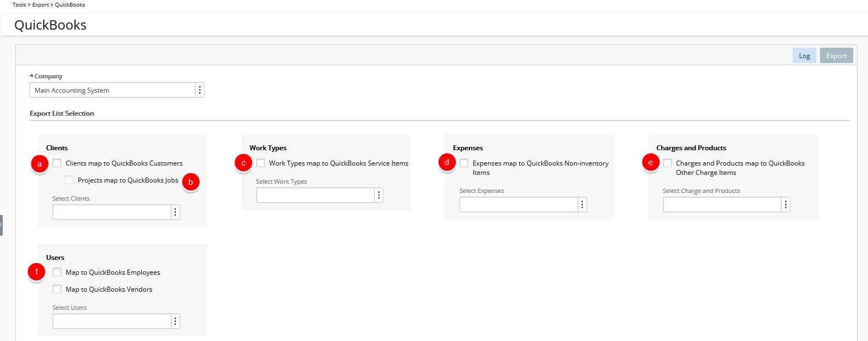The image size is (868, 341).
Task: Click QuickBooks in the breadcrumb
Action: pos(70,4)
